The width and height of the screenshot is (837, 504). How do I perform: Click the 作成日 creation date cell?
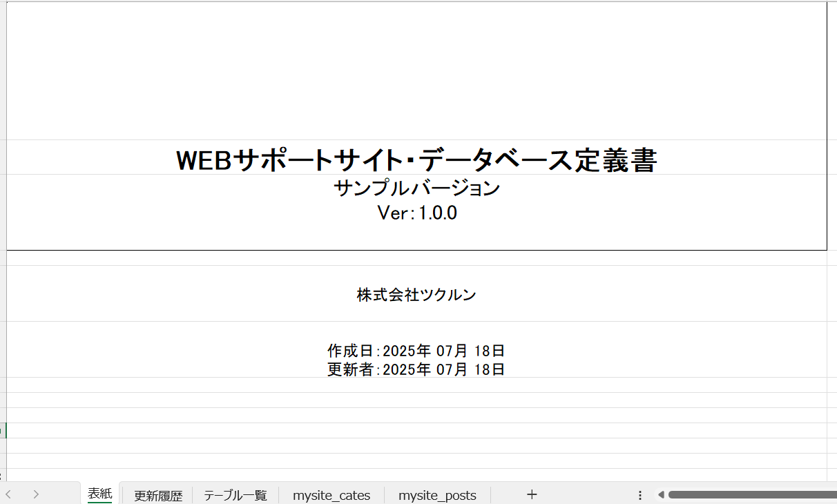pyautogui.click(x=416, y=350)
